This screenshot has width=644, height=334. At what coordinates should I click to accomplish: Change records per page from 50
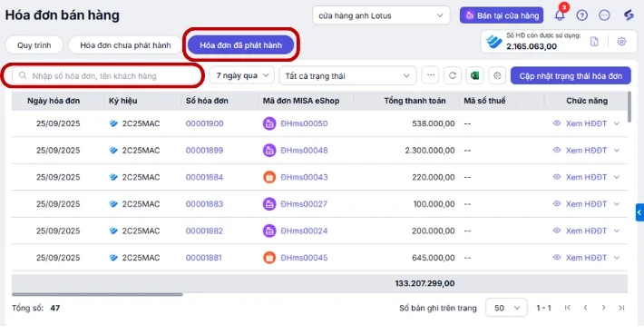[x=506, y=308]
